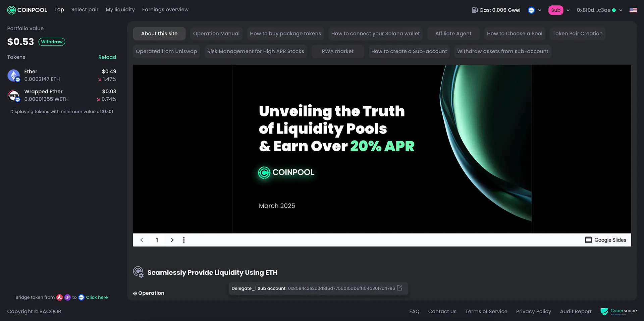
Task: Select How to connect your Solana wallet tab
Action: [375, 34]
